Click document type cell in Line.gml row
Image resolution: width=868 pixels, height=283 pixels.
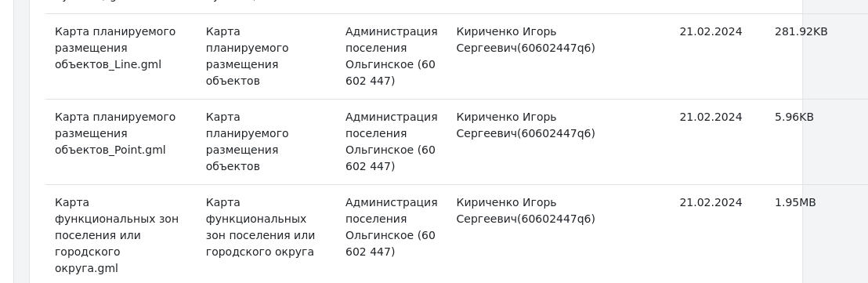tap(247, 56)
